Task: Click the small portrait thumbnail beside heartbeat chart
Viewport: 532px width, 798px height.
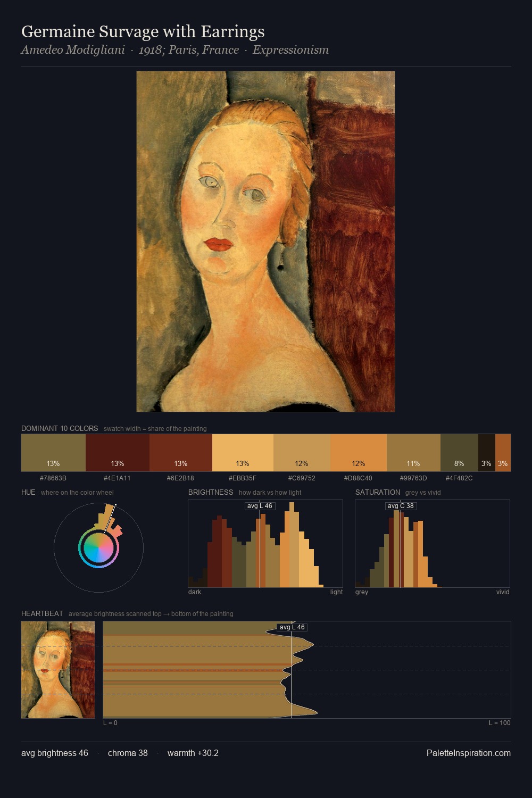Action: point(58,670)
